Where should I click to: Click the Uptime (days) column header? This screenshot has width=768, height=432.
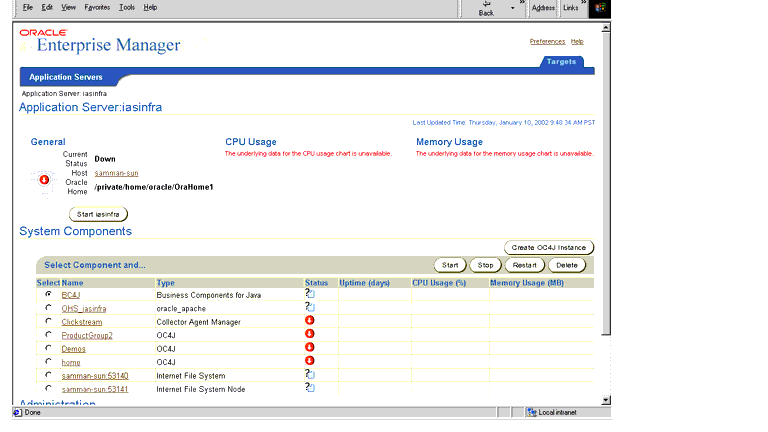pos(364,283)
